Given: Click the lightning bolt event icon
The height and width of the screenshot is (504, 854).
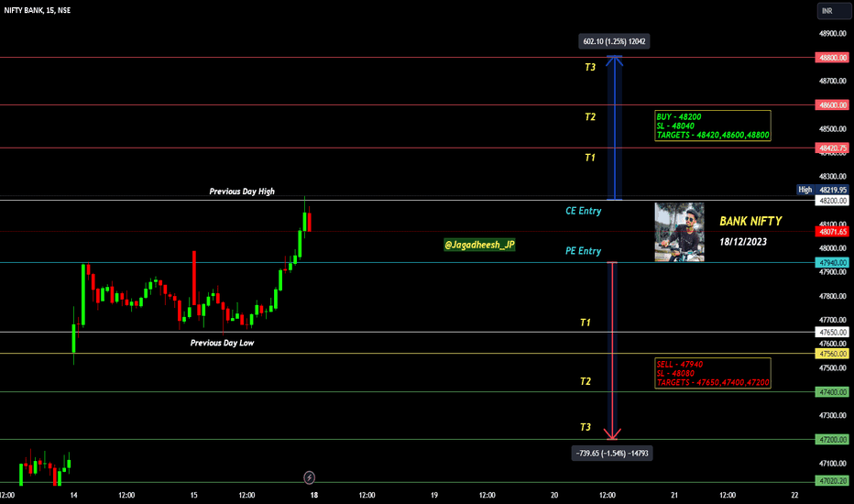Looking at the screenshot, I should click(x=310, y=477).
